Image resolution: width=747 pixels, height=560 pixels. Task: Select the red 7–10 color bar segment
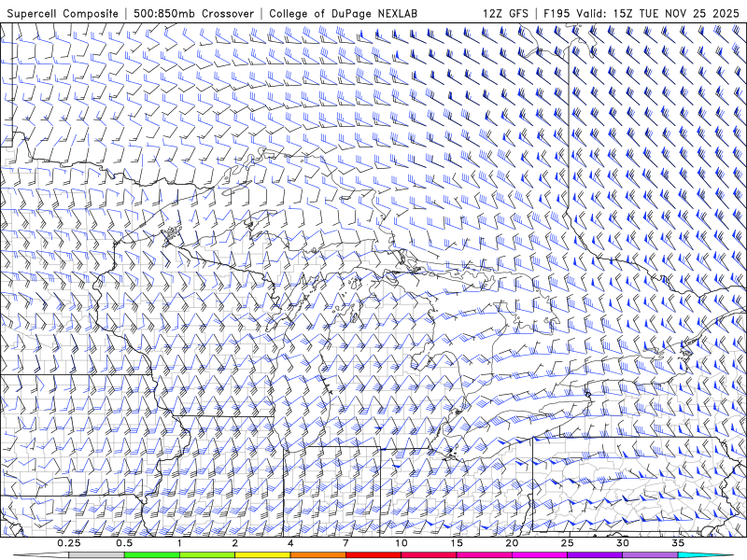click(373, 555)
